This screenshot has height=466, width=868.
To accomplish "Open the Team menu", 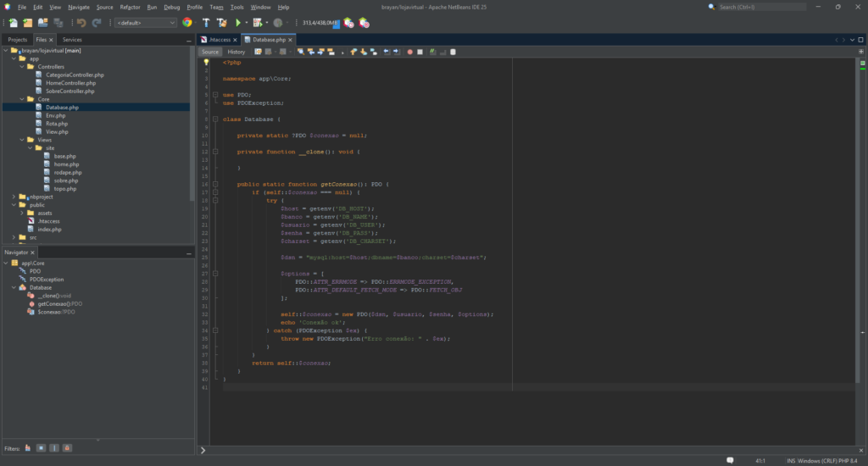I will [x=216, y=7].
